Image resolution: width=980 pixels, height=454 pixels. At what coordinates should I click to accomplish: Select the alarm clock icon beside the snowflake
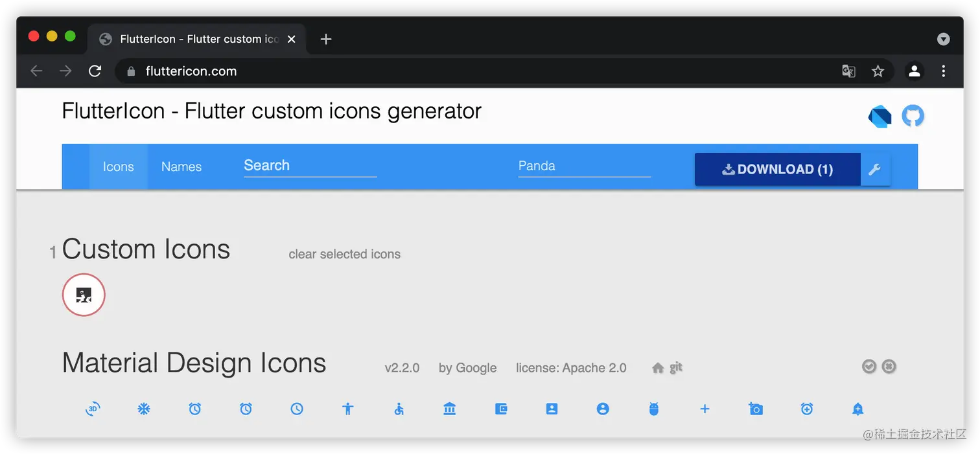[195, 409]
